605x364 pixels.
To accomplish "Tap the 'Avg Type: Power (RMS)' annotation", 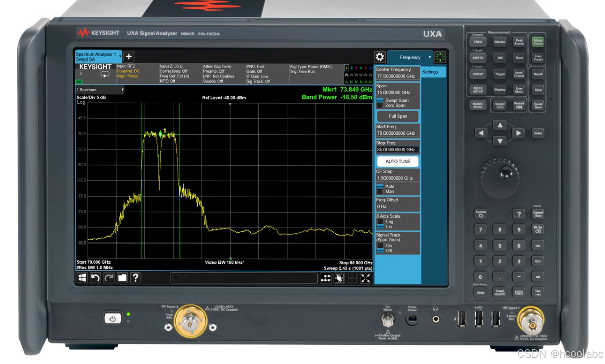I will point(311,67).
